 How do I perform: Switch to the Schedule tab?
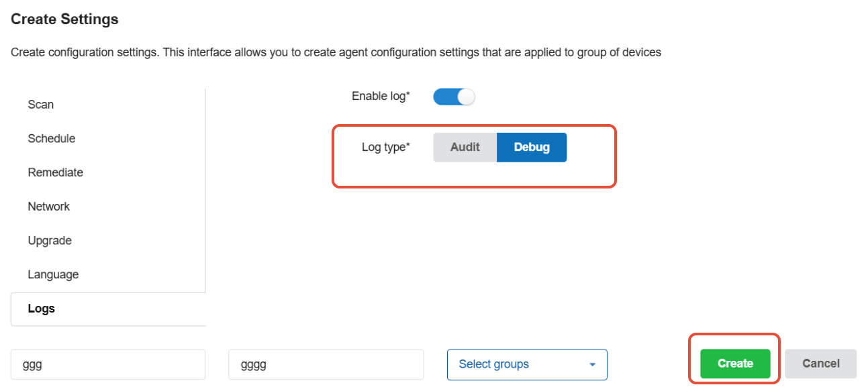click(52, 139)
